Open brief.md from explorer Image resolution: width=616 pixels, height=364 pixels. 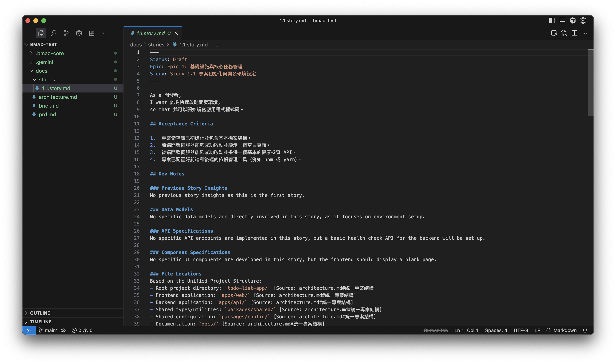73,106
